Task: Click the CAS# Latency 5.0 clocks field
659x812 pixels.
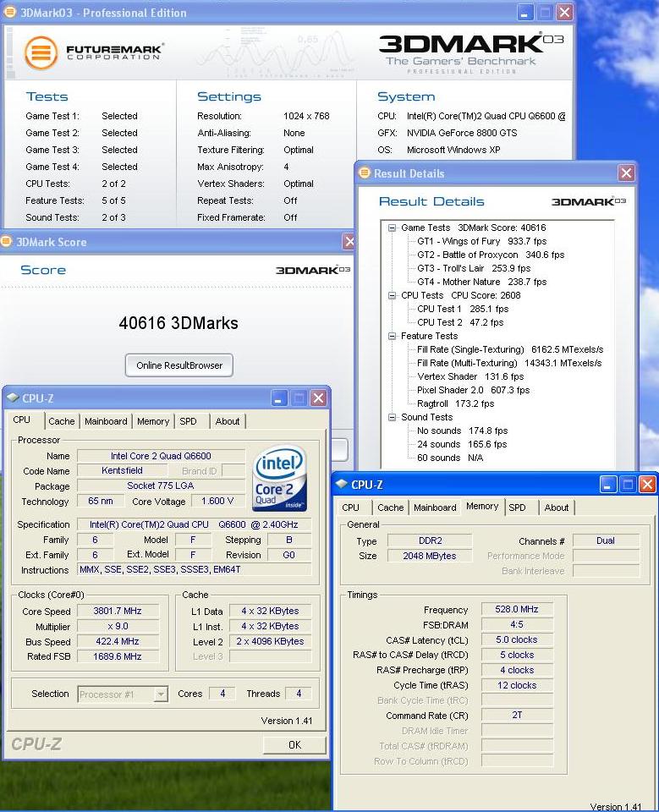Action: point(517,639)
